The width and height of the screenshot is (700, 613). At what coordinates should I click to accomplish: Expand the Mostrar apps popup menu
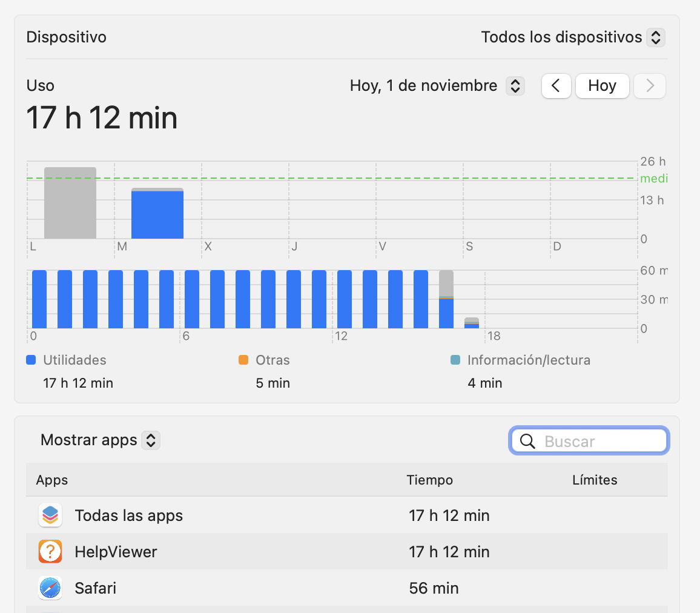pyautogui.click(x=100, y=440)
